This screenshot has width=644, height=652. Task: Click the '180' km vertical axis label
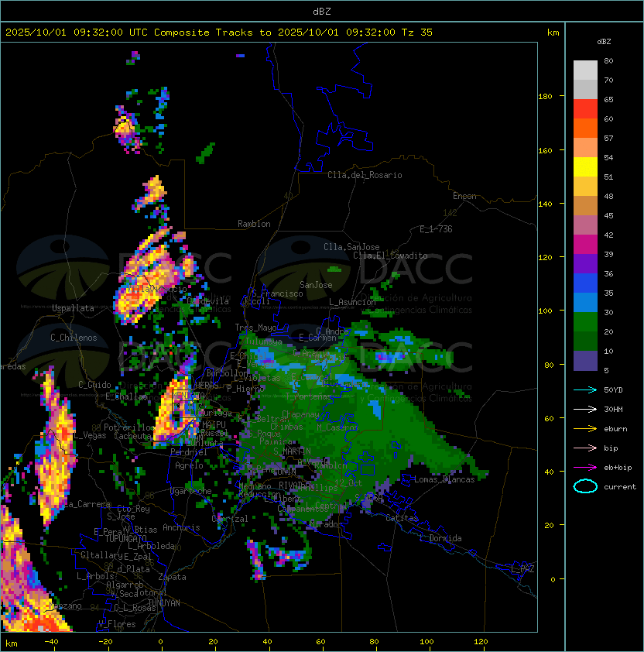(545, 97)
